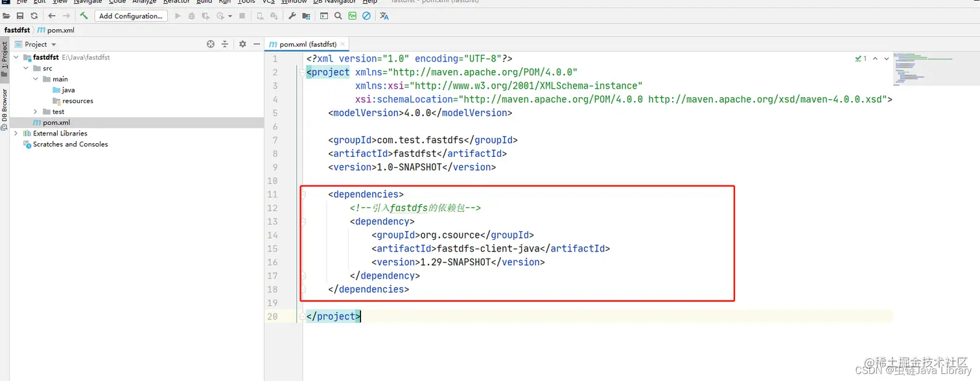Screen dimensions: 980x381
Task: Select the test folder in the tree
Action: tap(54, 111)
